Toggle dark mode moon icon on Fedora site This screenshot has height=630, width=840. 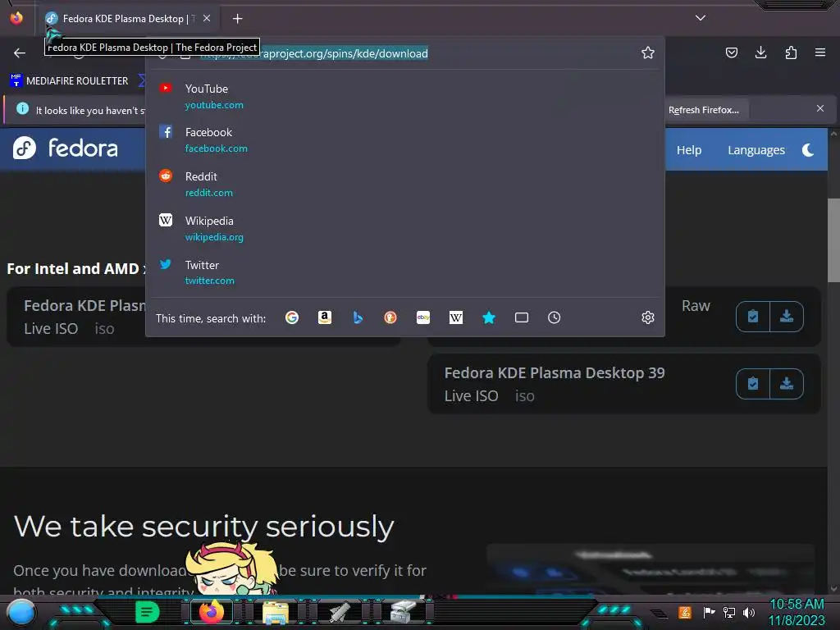tap(808, 150)
